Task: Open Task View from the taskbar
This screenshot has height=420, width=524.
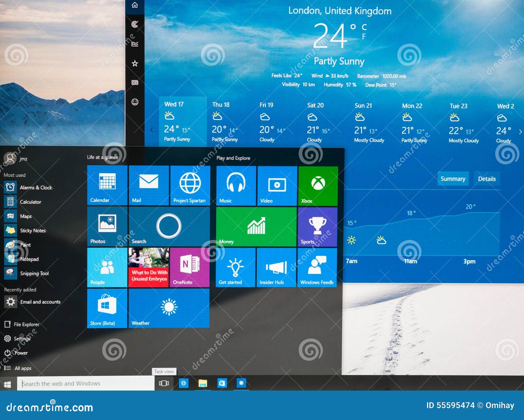Action: [163, 383]
